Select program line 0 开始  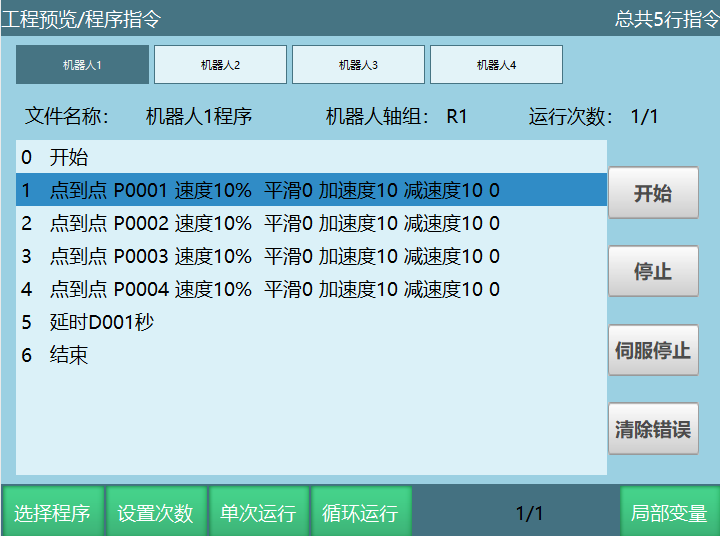click(311, 157)
